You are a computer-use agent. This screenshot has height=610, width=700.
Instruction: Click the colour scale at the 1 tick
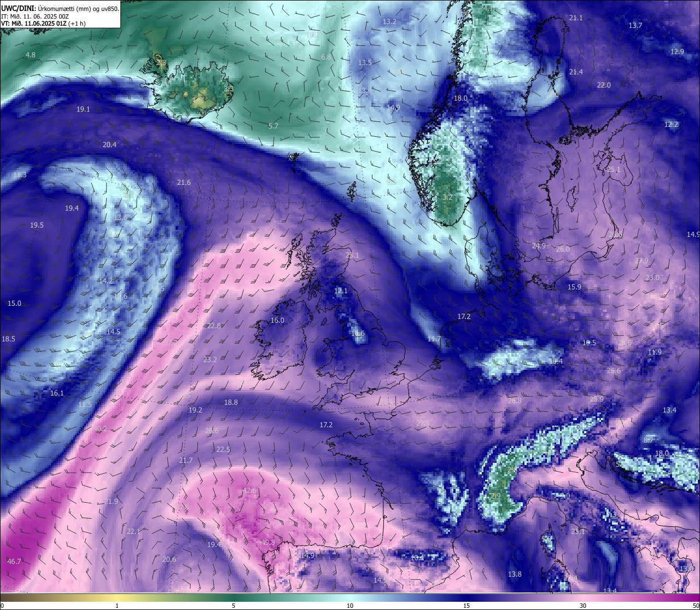pyautogui.click(x=117, y=606)
